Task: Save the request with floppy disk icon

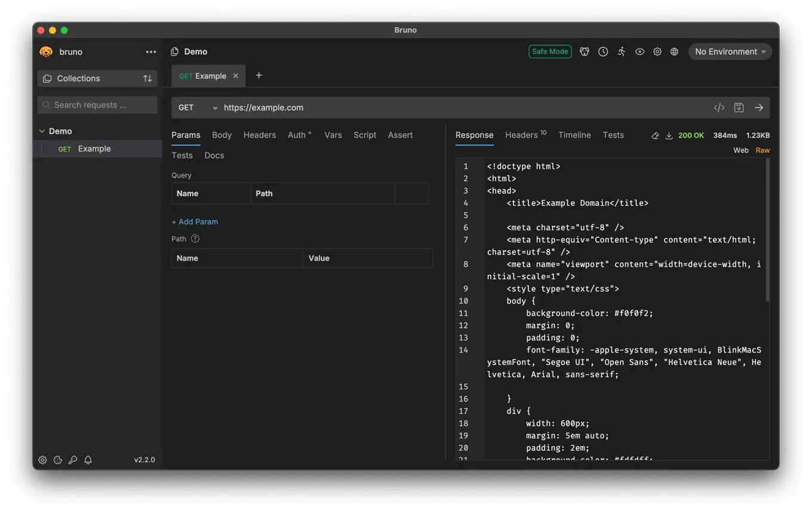Action: [x=739, y=107]
